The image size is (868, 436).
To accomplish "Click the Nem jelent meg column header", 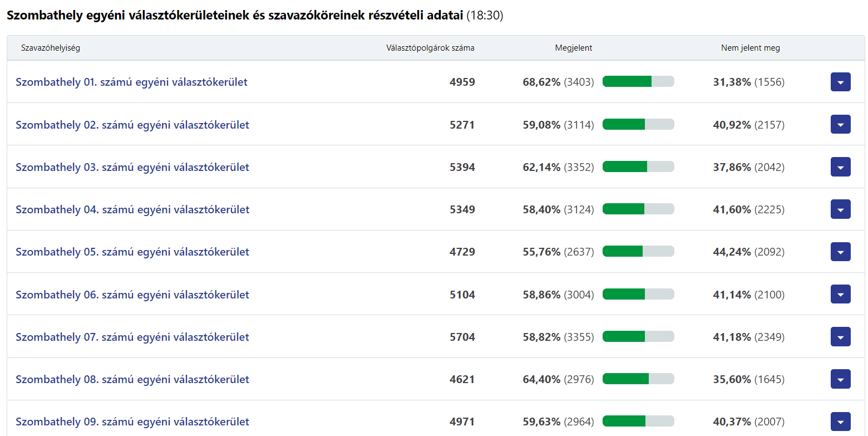I will [750, 48].
